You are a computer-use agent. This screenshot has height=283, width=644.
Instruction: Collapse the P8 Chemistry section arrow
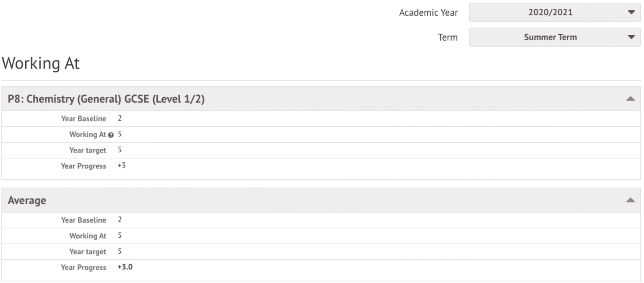tap(630, 99)
